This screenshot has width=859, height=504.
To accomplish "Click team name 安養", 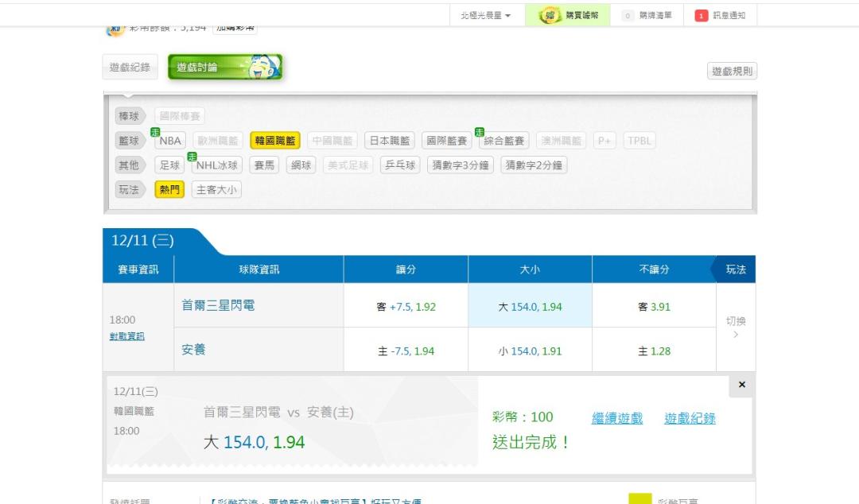I will click(x=193, y=350).
